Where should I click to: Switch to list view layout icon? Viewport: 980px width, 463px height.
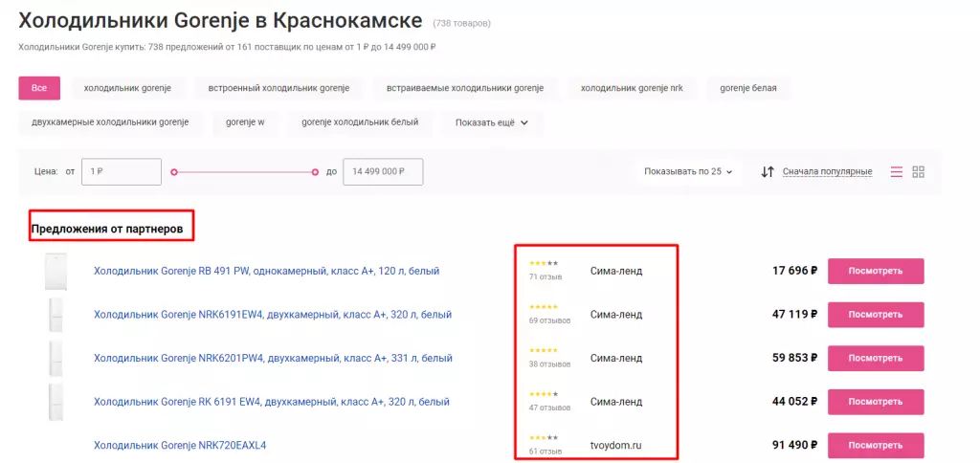coord(896,172)
